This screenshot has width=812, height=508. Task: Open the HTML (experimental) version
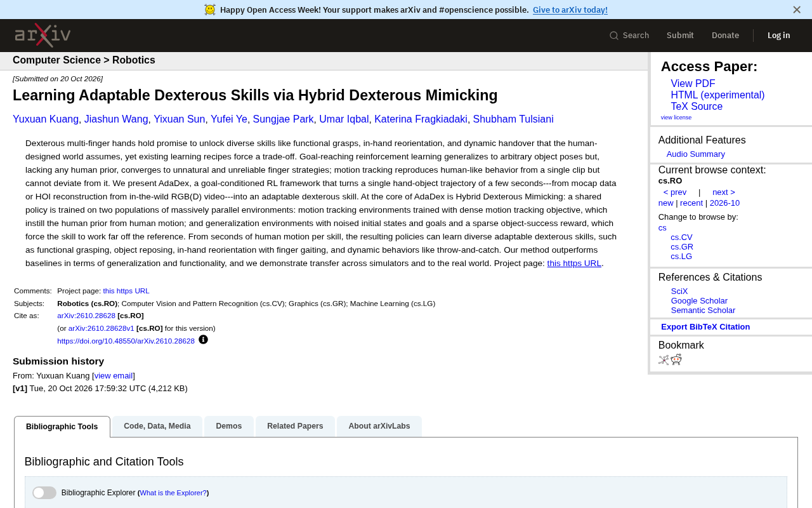click(x=717, y=95)
